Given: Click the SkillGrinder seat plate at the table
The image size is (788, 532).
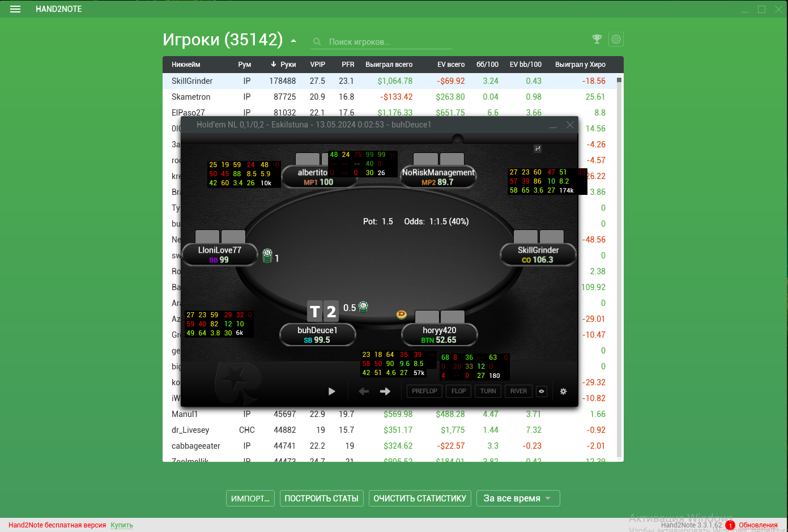Looking at the screenshot, I should pyautogui.click(x=538, y=254).
